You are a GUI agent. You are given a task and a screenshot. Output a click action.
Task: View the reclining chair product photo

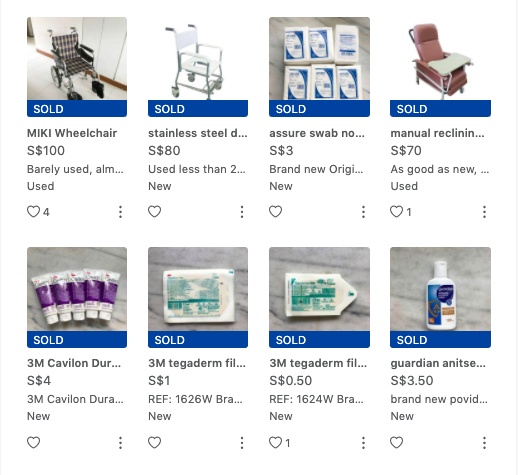[x=440, y=67]
